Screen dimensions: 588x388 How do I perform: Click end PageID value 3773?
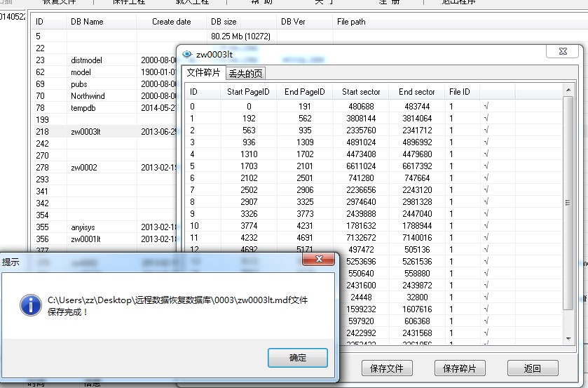pos(305,214)
